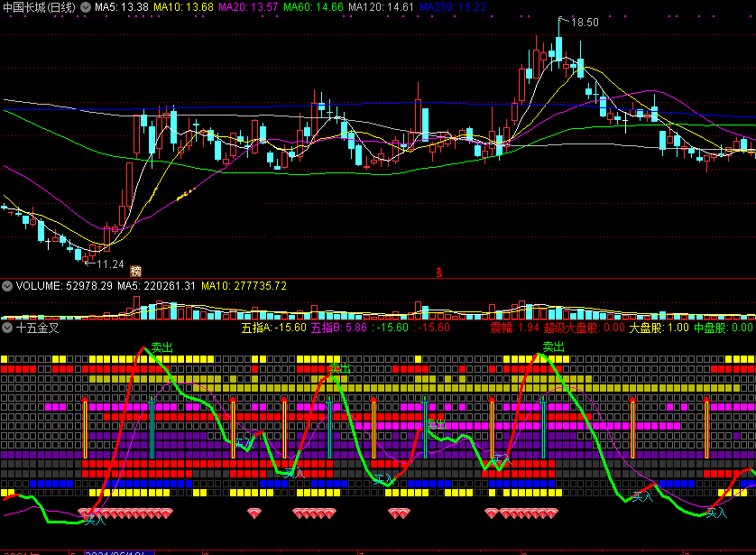Screen dimensions: 756x555
Task: Select the magenta 五指B: 5.86 readout
Action: pos(339,328)
